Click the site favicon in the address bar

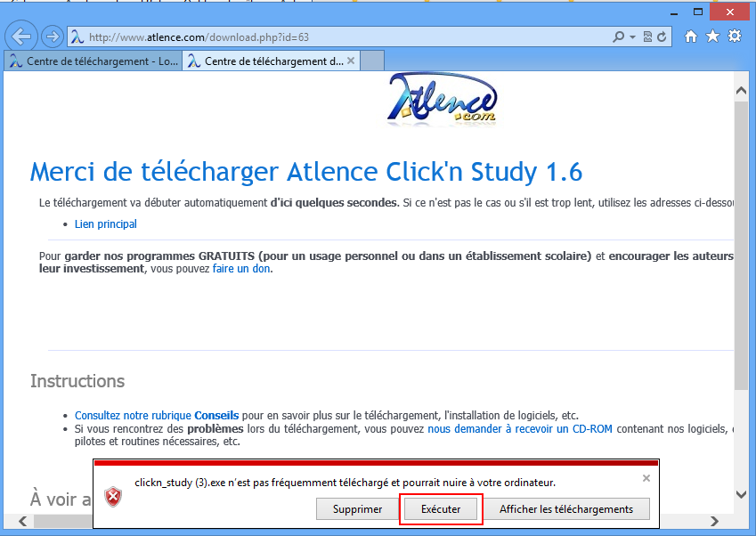pos(77,37)
